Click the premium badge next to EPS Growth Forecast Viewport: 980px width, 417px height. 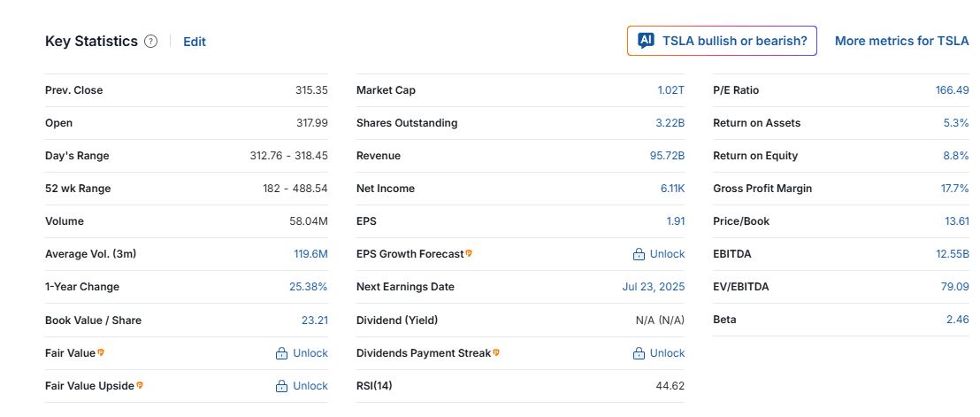pos(469,253)
